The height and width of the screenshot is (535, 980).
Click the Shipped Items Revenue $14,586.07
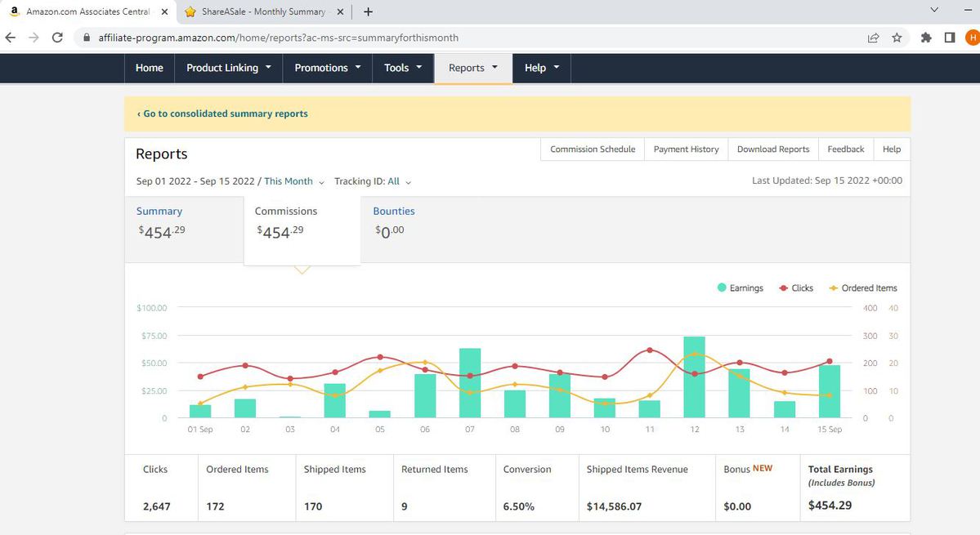(x=614, y=506)
